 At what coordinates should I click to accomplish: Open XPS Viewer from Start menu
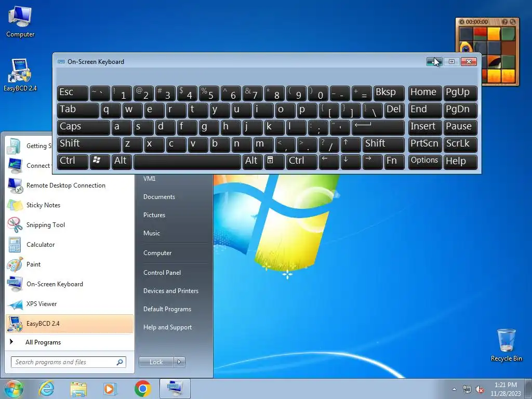point(70,303)
